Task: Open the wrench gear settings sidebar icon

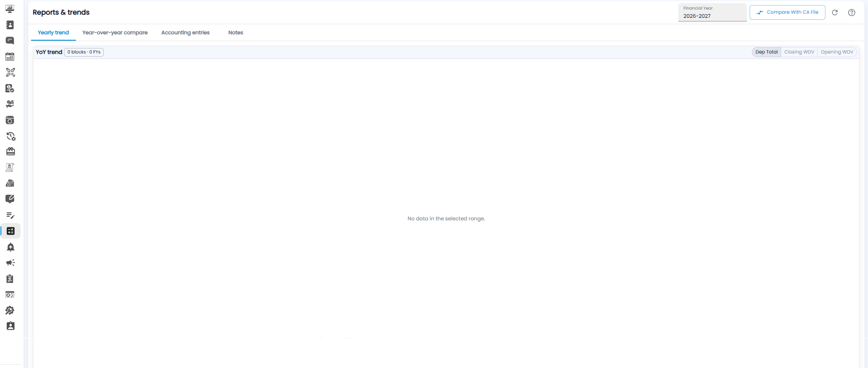Action: (x=10, y=310)
